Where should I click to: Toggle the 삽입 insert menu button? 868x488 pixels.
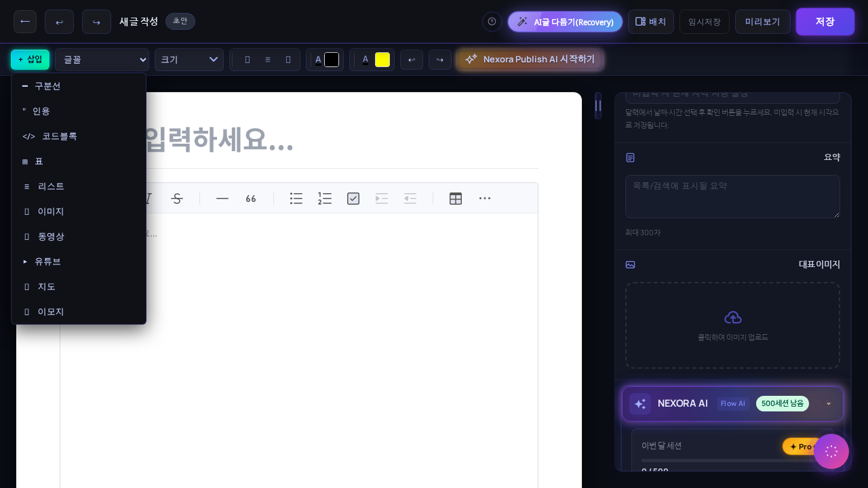click(30, 60)
